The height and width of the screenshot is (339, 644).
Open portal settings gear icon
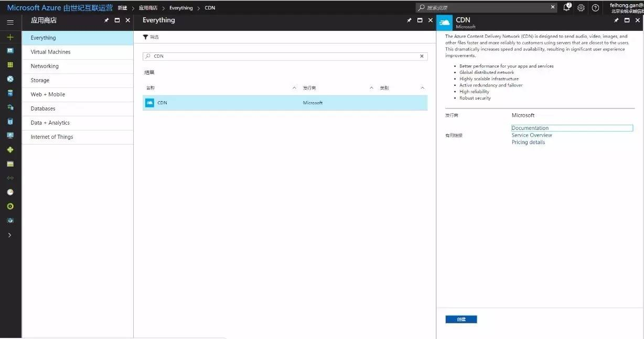tap(581, 8)
